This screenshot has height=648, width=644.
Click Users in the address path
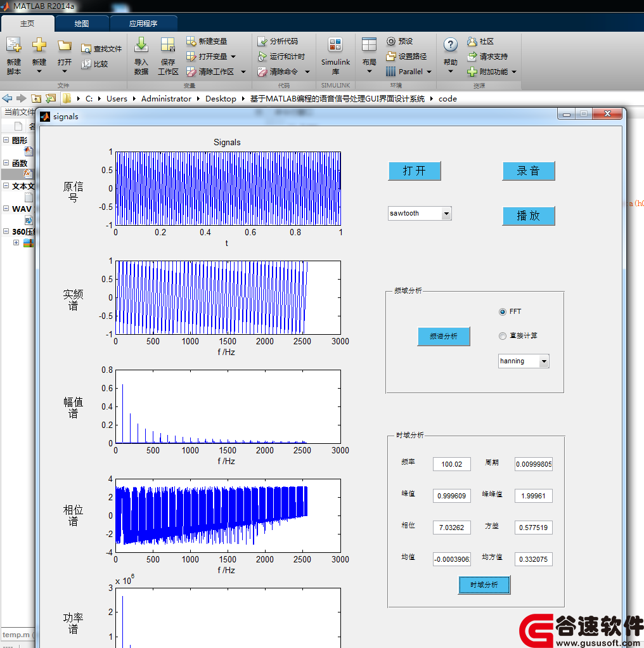(117, 99)
